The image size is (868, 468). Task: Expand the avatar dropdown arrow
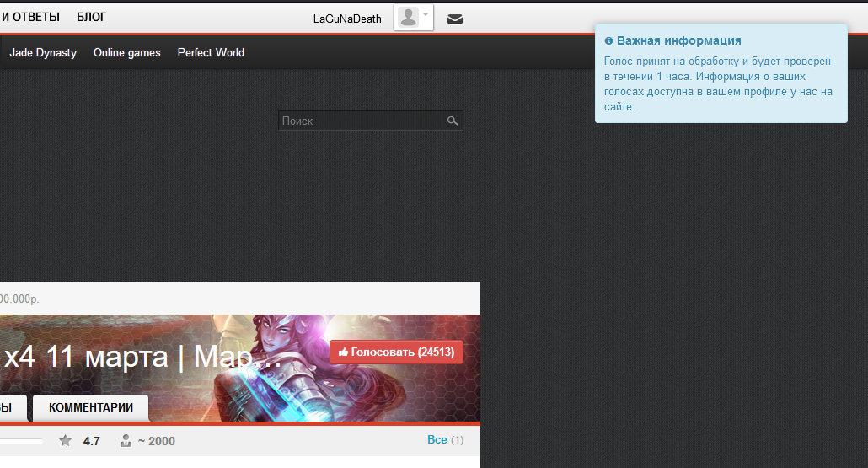(426, 14)
